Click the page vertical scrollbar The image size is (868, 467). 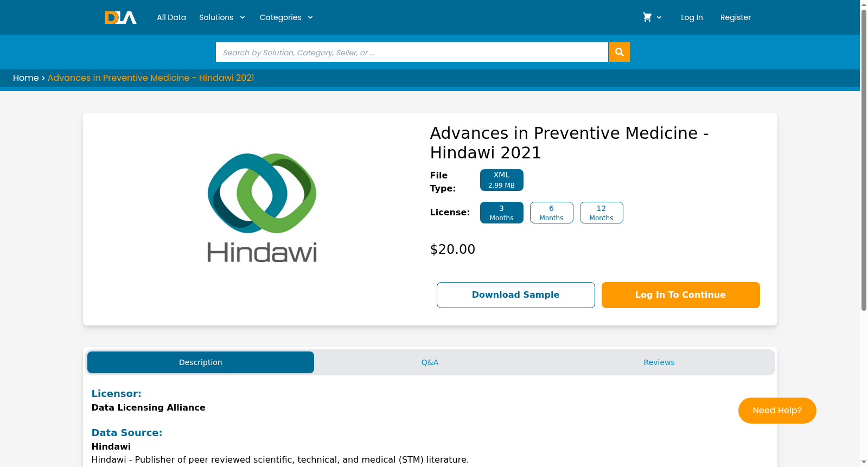coord(864,160)
